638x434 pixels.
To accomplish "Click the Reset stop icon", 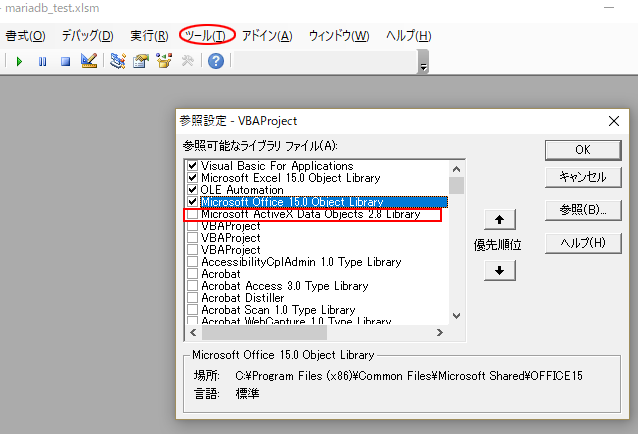I will [x=65, y=61].
